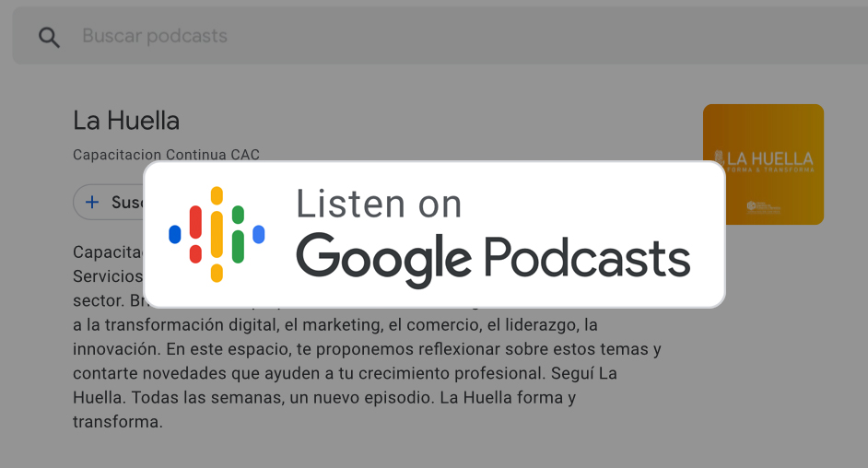Click Capacitacion Continua CAC publisher text

pyautogui.click(x=166, y=155)
